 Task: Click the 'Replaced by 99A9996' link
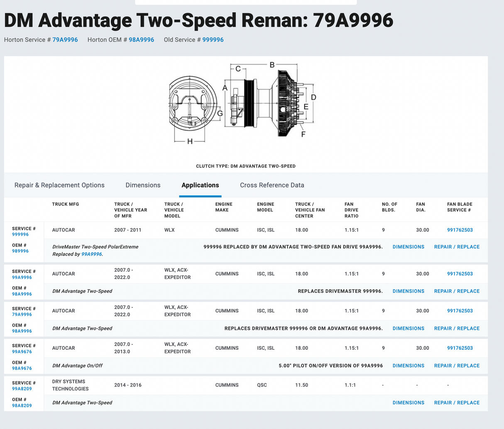point(91,254)
